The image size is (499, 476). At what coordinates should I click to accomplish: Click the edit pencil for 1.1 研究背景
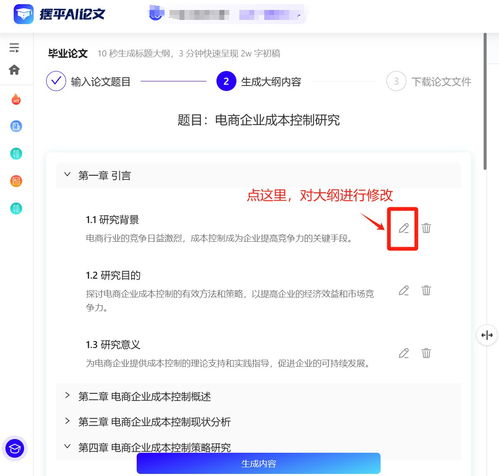[404, 228]
